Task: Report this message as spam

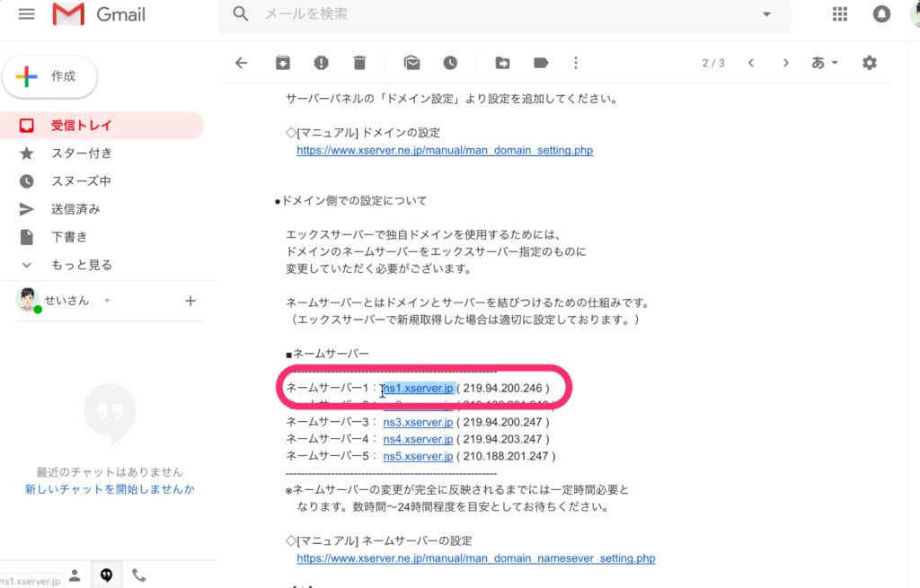Action: (x=321, y=63)
